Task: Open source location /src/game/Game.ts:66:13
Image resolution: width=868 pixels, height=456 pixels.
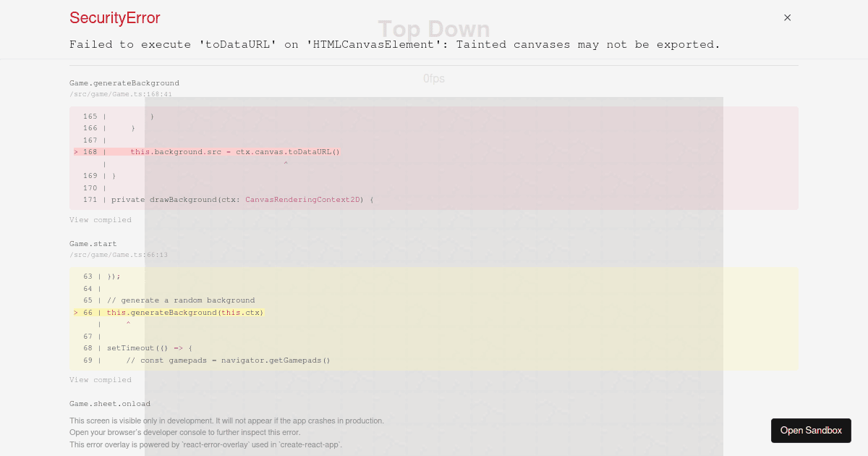Action: 119,254
